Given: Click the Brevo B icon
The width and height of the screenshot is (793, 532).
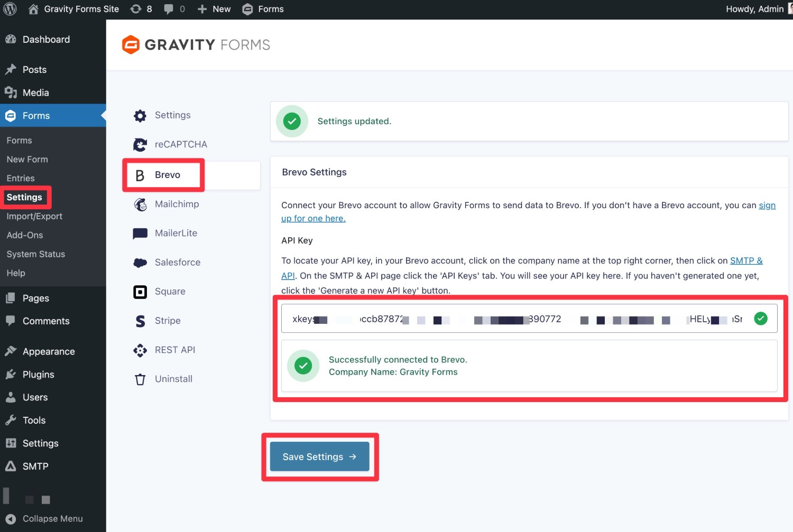Looking at the screenshot, I should (140, 175).
